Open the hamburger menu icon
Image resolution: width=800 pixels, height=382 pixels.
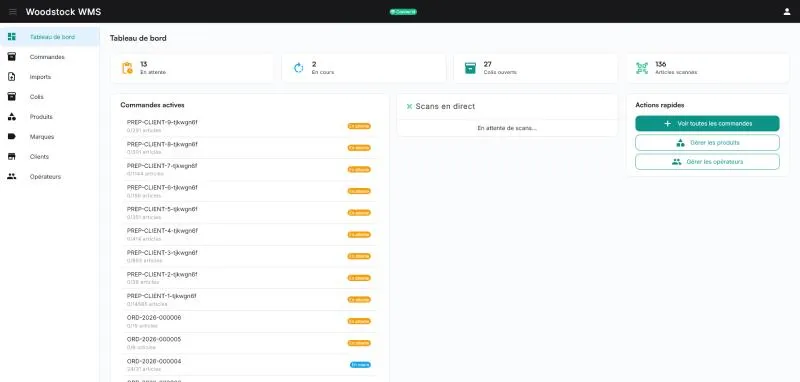[13, 12]
